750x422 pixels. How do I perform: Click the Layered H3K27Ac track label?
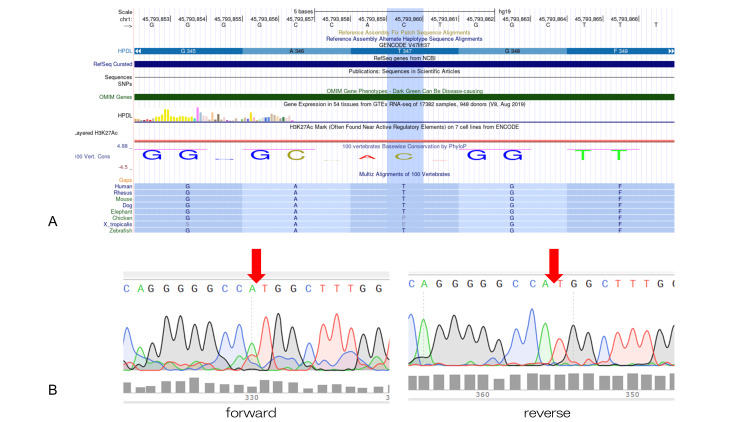coord(96,133)
